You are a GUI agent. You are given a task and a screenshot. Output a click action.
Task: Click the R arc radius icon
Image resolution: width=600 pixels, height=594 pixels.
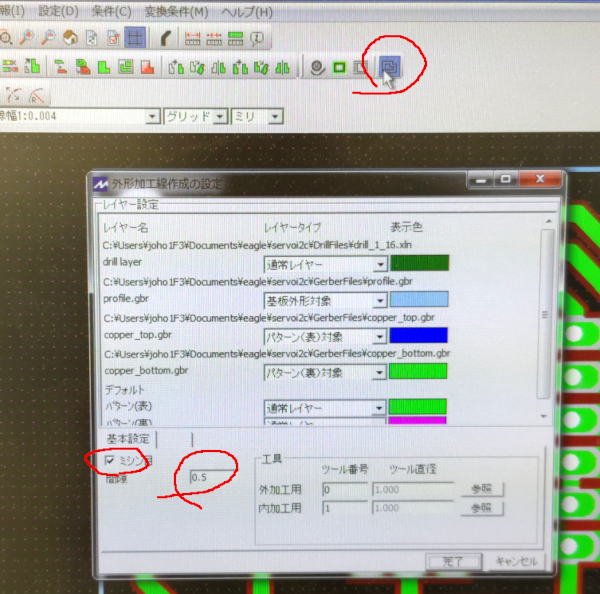pos(37,95)
